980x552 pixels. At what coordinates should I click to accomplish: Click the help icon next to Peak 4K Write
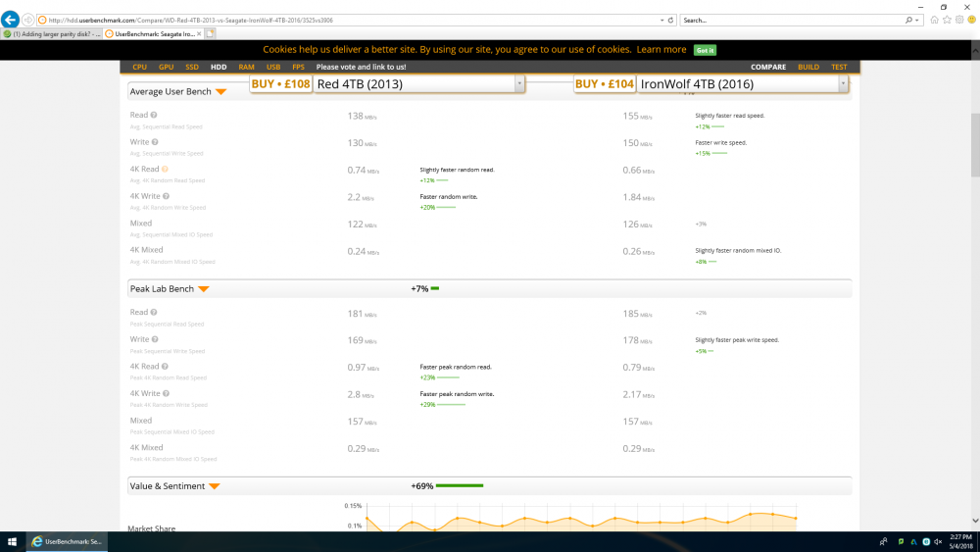[x=167, y=393]
